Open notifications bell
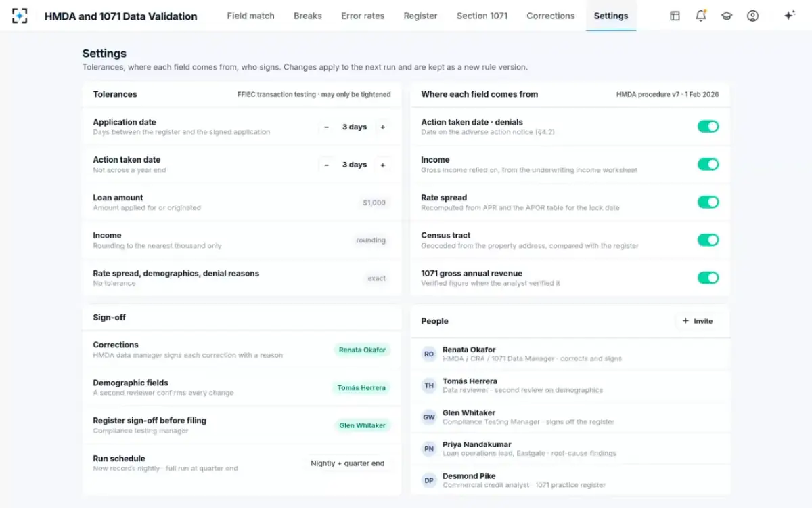 [701, 16]
